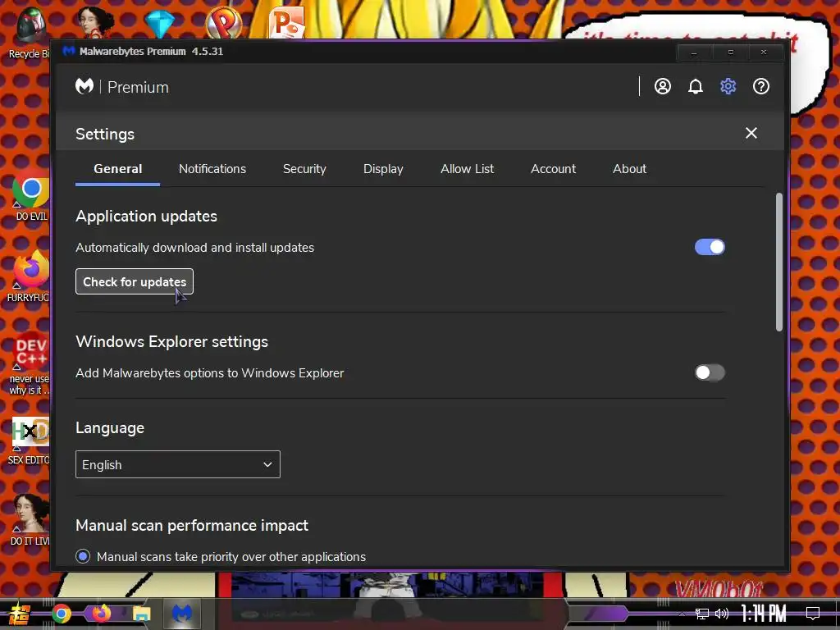Open the Start menu button
Screen dimensions: 840x630
tap(20, 614)
